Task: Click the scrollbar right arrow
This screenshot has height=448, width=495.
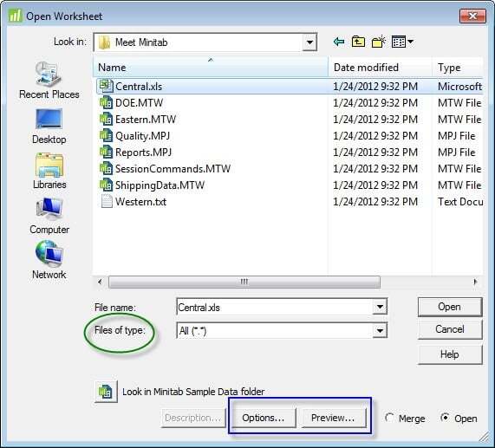Action: (x=475, y=282)
